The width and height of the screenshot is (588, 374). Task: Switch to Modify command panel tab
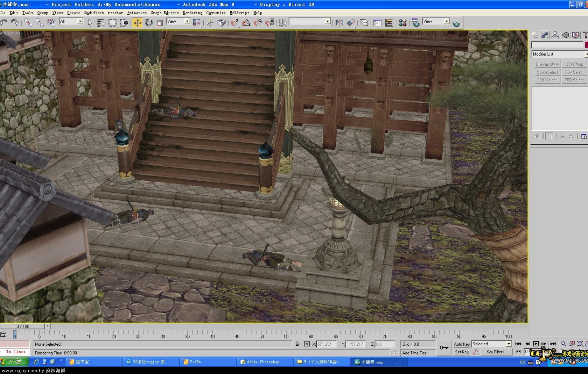pos(545,35)
